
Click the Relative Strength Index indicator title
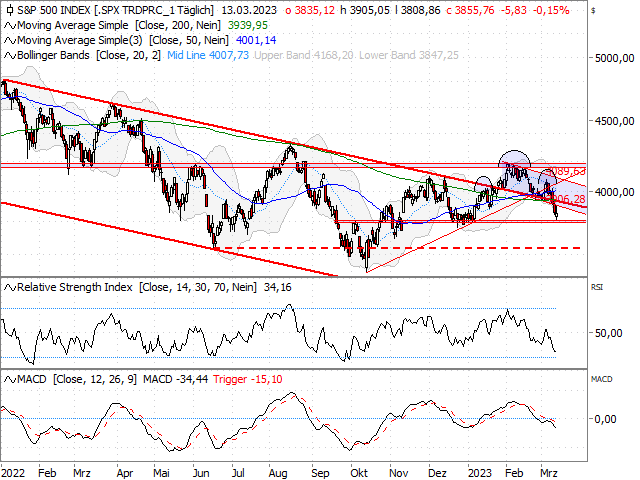click(x=75, y=287)
